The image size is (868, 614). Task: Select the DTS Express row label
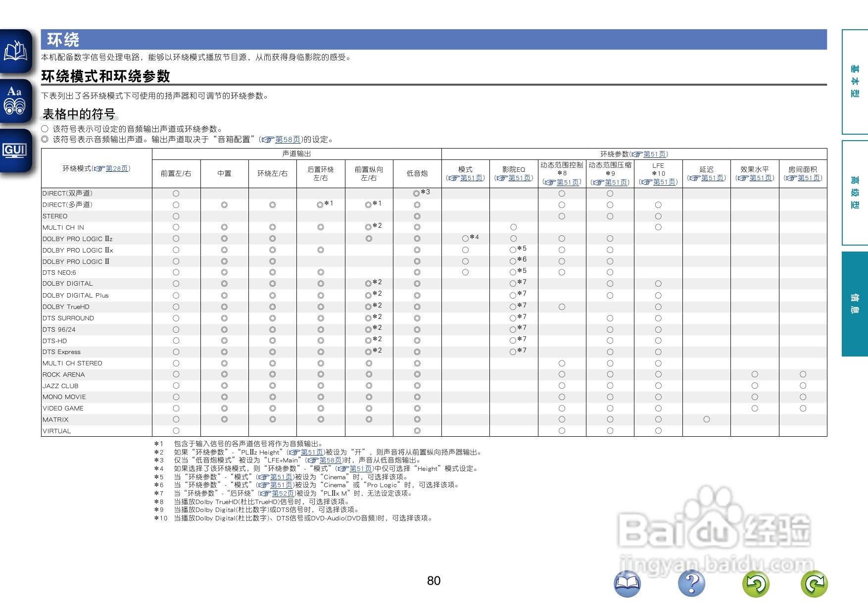[x=61, y=352]
